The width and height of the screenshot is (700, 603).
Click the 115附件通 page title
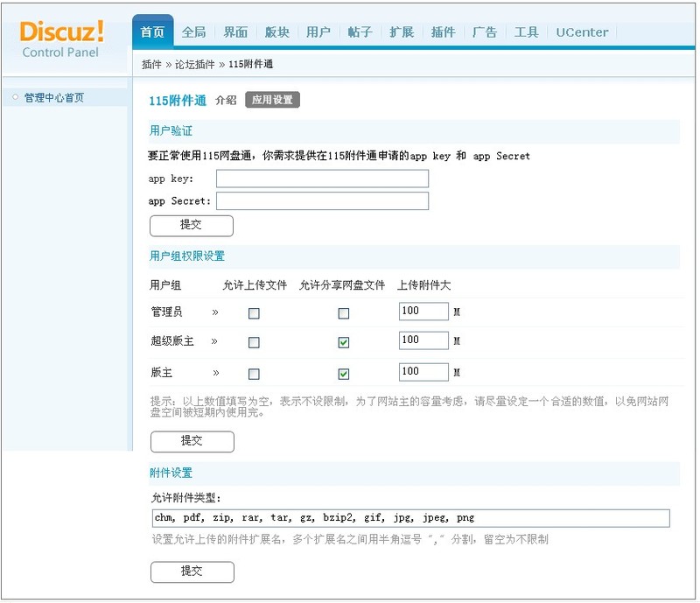pyautogui.click(x=178, y=101)
